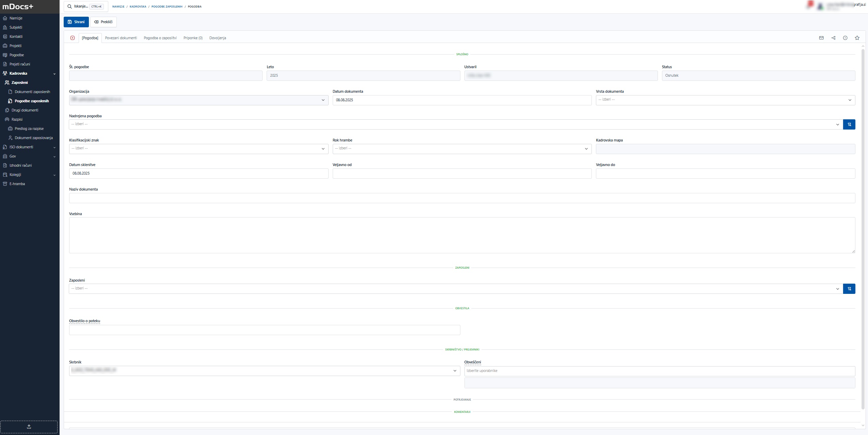This screenshot has width=868, height=435.
Task: Click filter button next to Nadrejena pogodba
Action: tap(849, 124)
